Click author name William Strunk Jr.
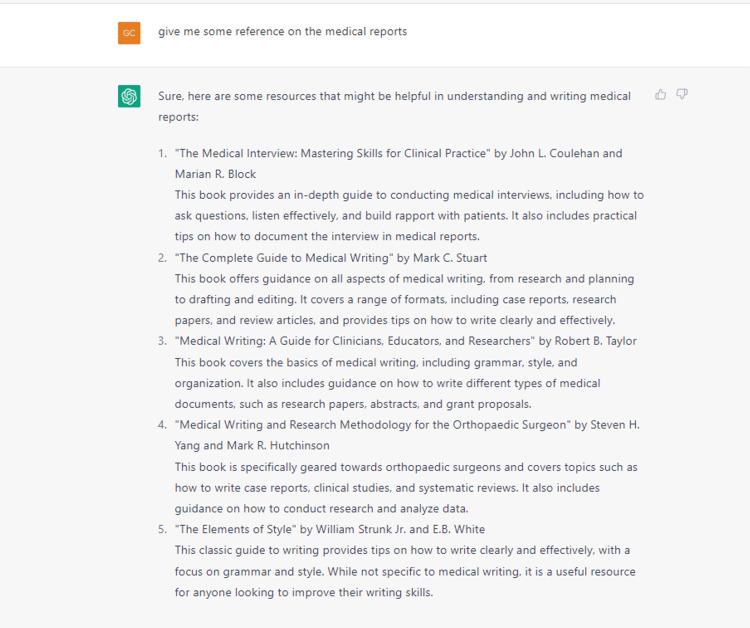The height and width of the screenshot is (628, 750). (349, 529)
